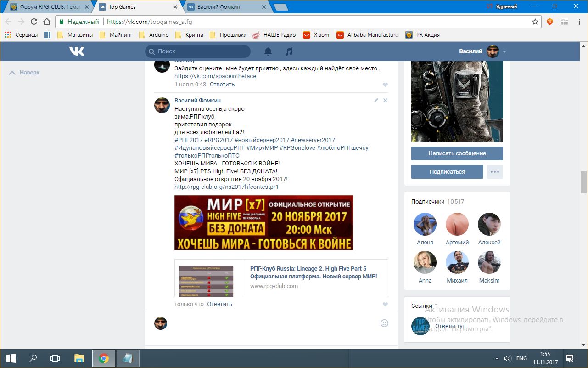The width and height of the screenshot is (588, 368).
Task: Click the Brave-like lion extension icon
Action: coord(550,22)
